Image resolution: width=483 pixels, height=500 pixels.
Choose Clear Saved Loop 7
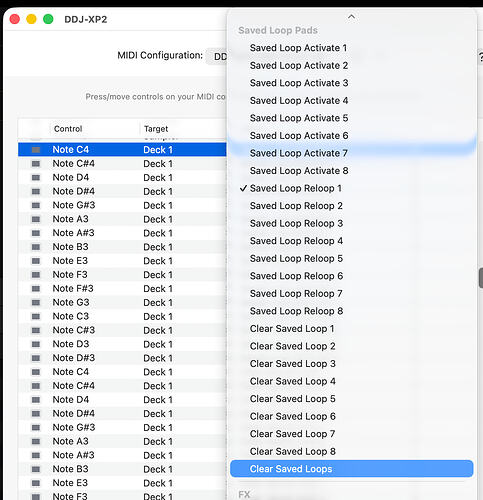[351, 434]
